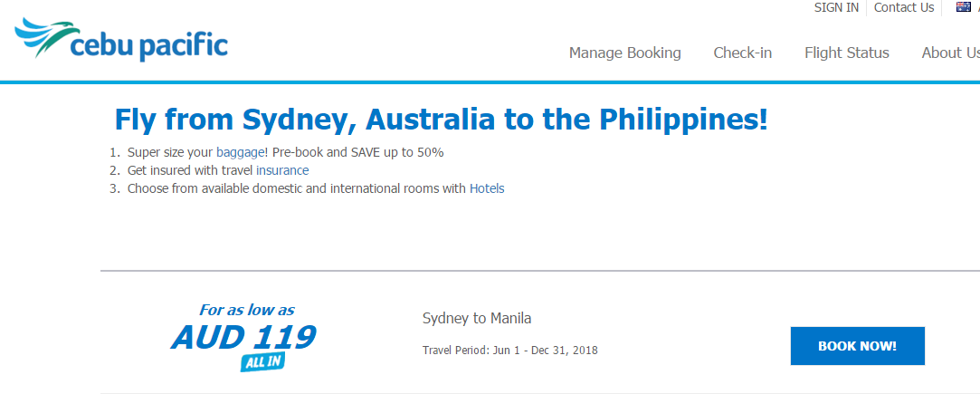Click the Travel Period date text

[510, 351]
